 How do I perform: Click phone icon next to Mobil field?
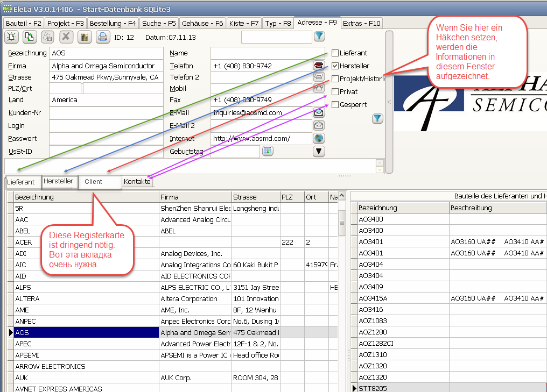319,88
